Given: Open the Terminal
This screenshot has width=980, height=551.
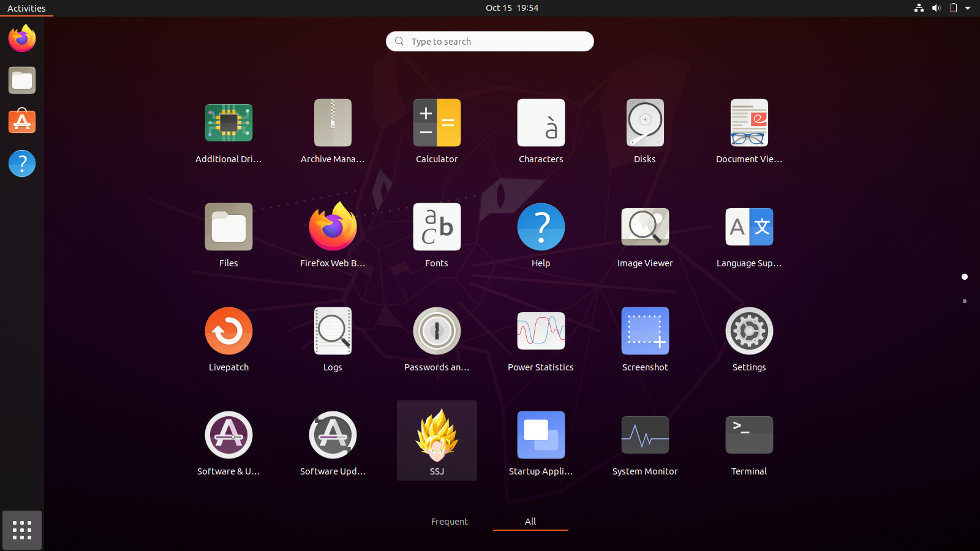Looking at the screenshot, I should (x=749, y=444).
